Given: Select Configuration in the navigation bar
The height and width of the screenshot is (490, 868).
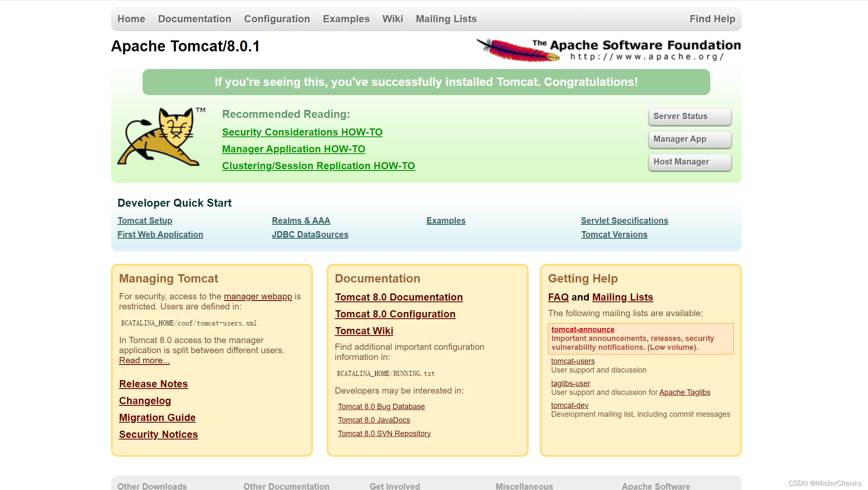Looking at the screenshot, I should [277, 19].
